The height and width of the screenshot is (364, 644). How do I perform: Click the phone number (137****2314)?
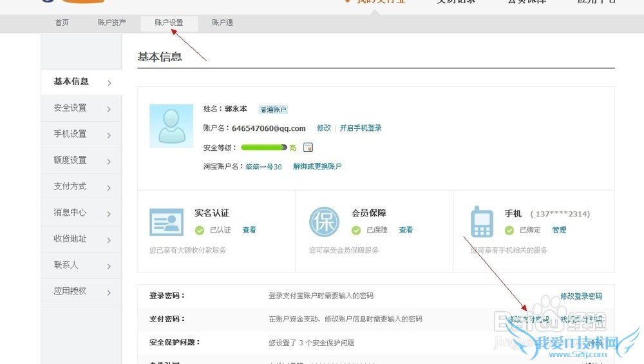(x=560, y=214)
